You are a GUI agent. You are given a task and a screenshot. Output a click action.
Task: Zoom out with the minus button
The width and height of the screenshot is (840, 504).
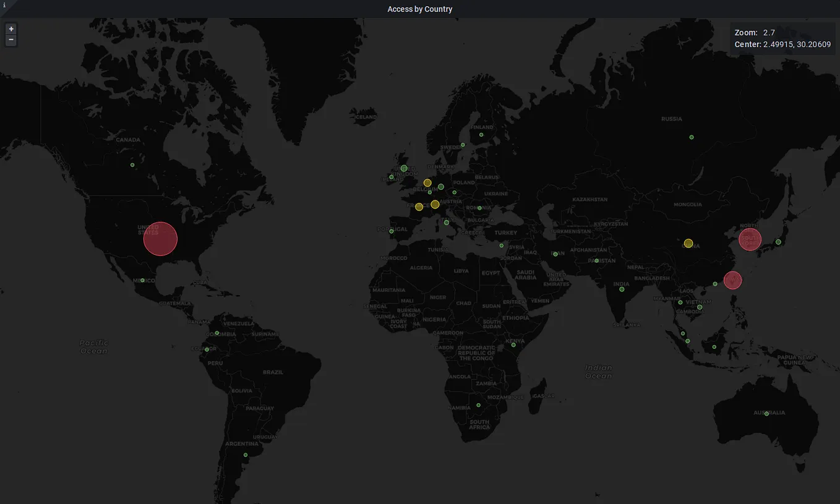[11, 40]
